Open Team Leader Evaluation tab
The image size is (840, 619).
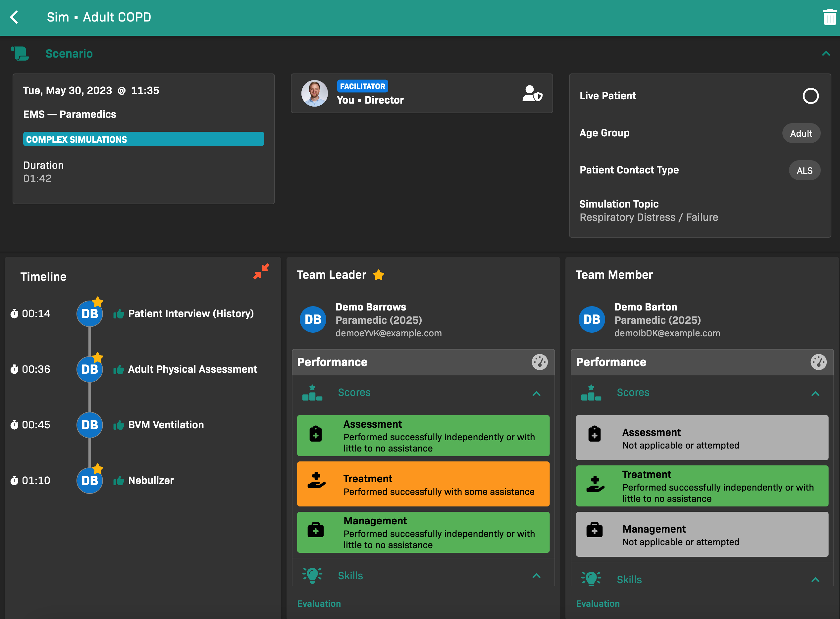319,604
